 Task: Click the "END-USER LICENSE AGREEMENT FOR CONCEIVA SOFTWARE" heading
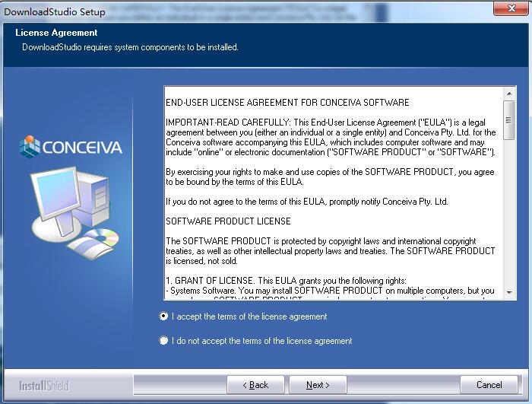pos(287,102)
